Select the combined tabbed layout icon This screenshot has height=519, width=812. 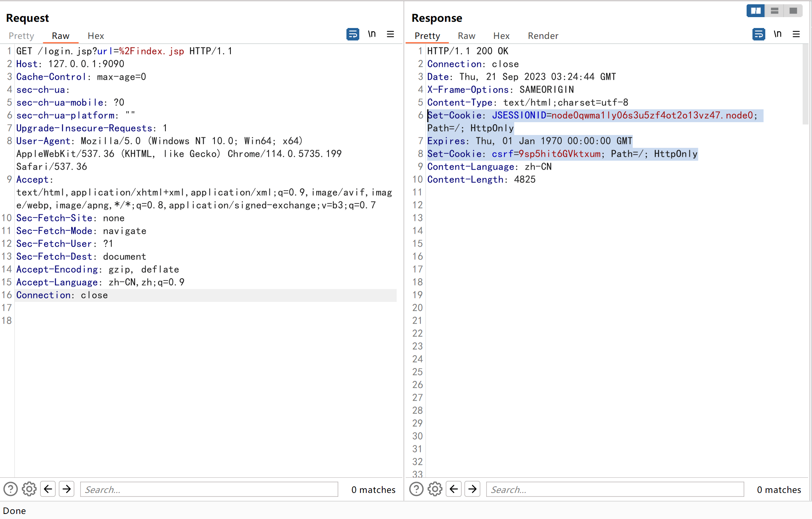pyautogui.click(x=793, y=11)
